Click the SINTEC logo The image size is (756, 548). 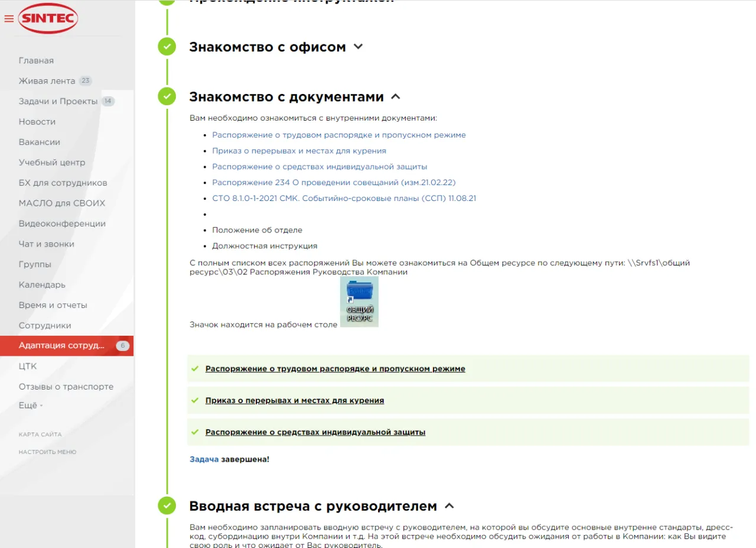pos(48,18)
